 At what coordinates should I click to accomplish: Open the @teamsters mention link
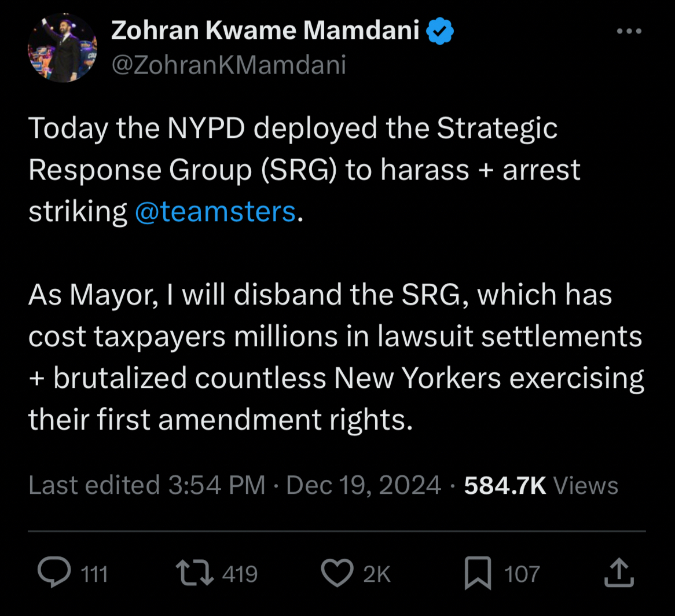(215, 211)
